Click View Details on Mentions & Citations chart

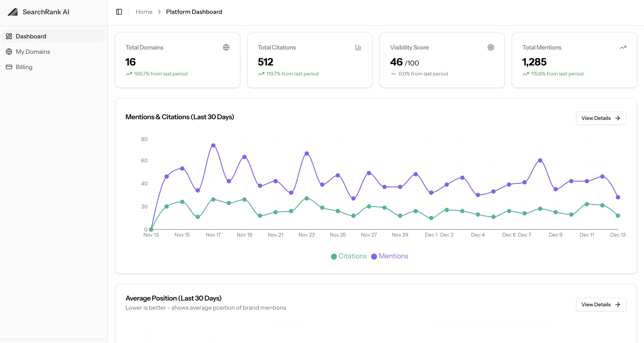coord(601,118)
